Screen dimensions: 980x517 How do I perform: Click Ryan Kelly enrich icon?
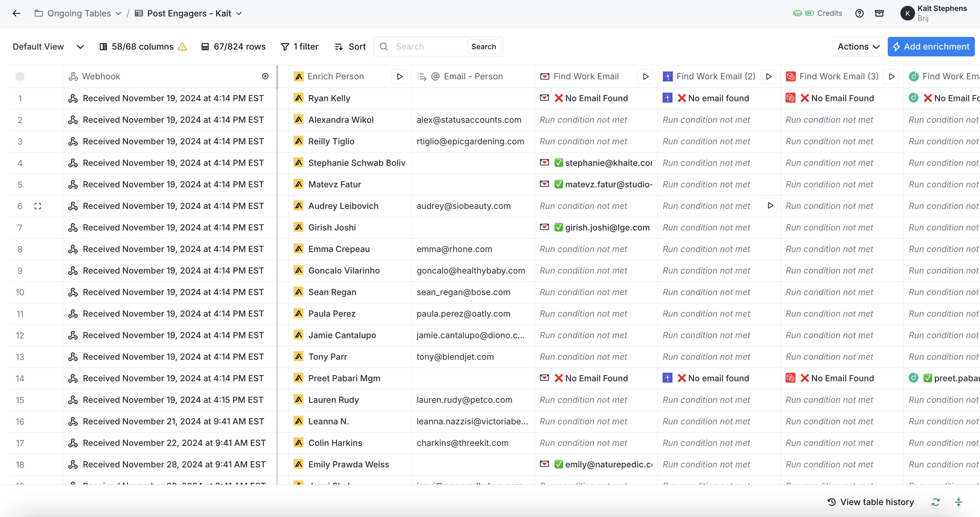click(x=299, y=98)
